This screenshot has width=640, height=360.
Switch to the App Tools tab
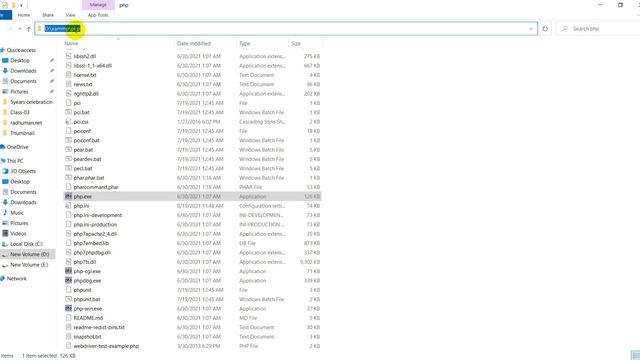click(x=98, y=15)
